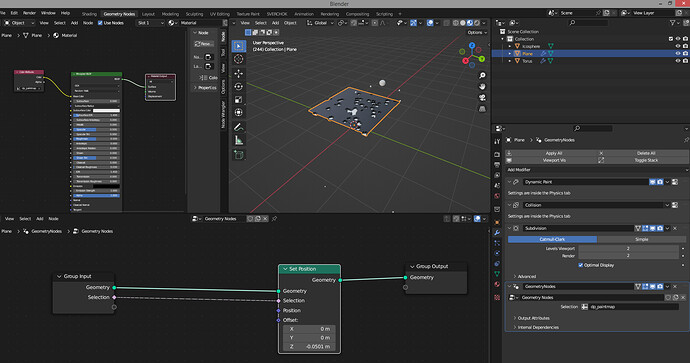
Task: Hide the Icosphere in the outliner
Action: tap(678, 46)
